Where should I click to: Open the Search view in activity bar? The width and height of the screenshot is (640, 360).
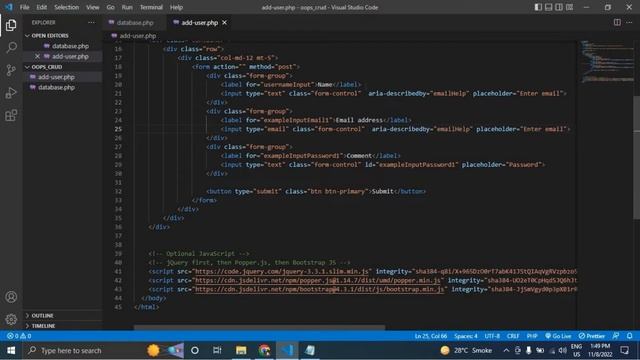(11, 47)
